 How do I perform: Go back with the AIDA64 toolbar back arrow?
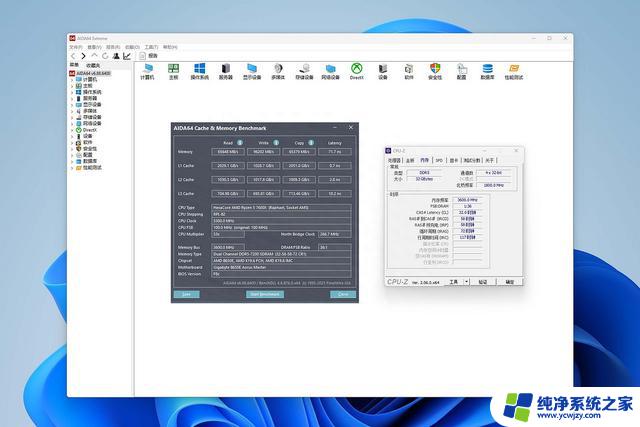73,56
